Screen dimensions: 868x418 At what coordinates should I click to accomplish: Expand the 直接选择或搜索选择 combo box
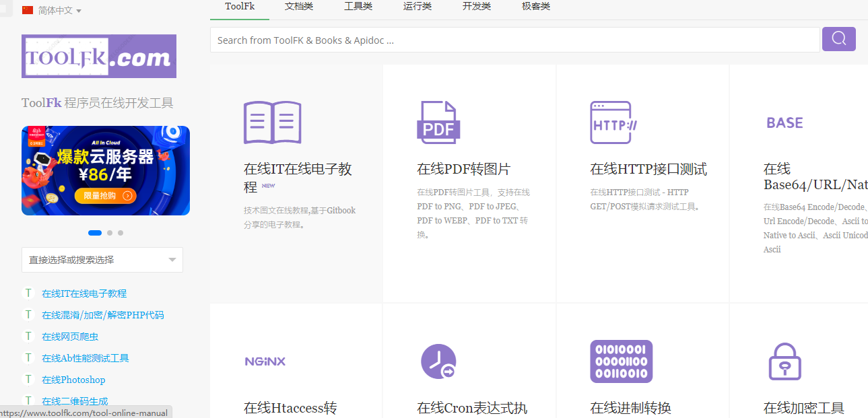(102, 260)
